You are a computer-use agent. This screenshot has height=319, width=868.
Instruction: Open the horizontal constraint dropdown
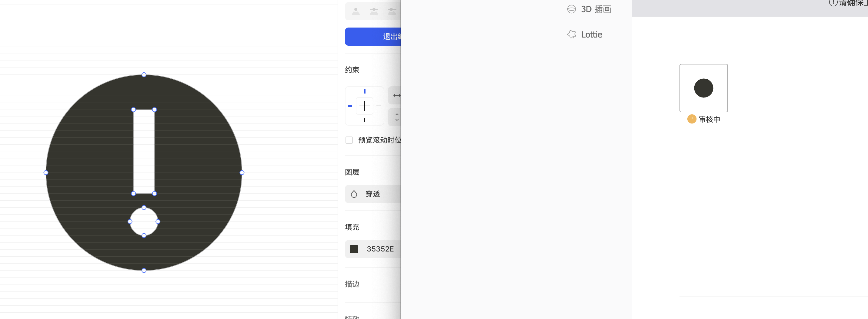397,95
